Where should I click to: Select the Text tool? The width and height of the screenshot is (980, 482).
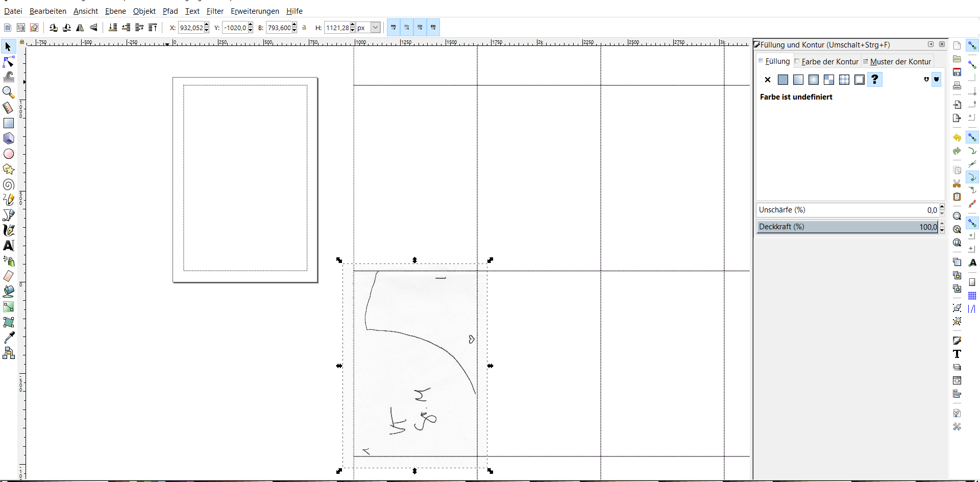[x=9, y=246]
